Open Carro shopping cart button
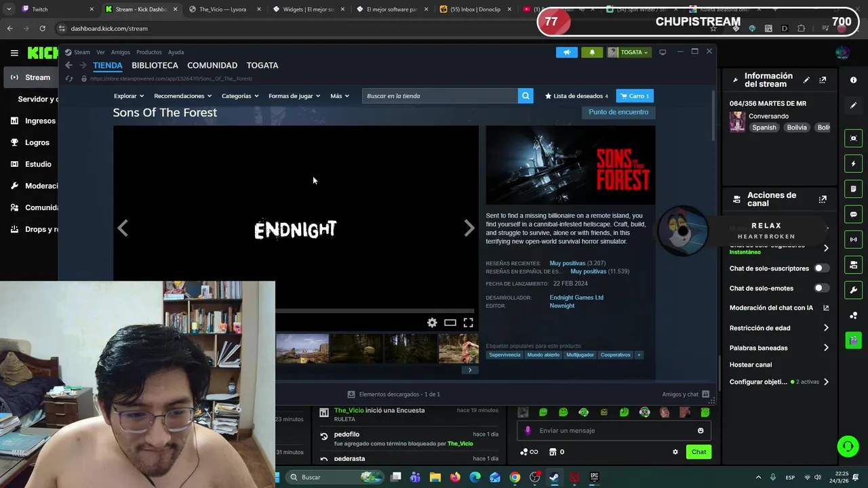The width and height of the screenshot is (868, 488). pyautogui.click(x=635, y=96)
